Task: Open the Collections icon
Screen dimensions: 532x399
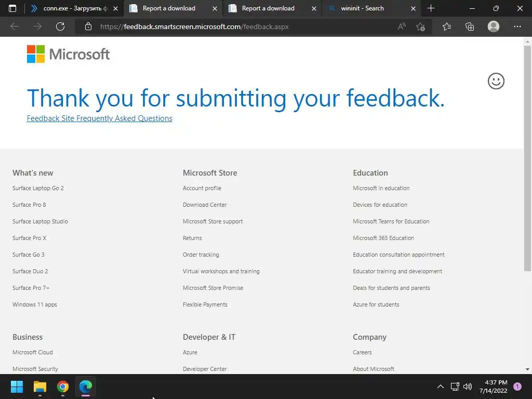Action: click(x=470, y=26)
